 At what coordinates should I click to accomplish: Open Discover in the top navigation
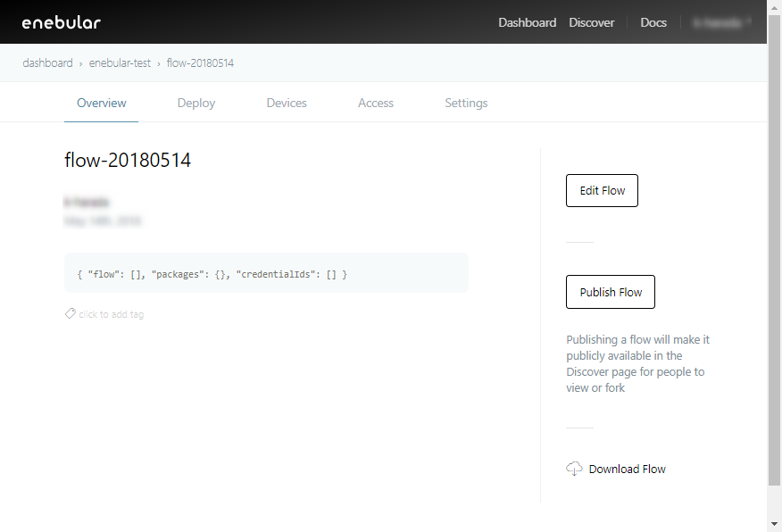591,22
